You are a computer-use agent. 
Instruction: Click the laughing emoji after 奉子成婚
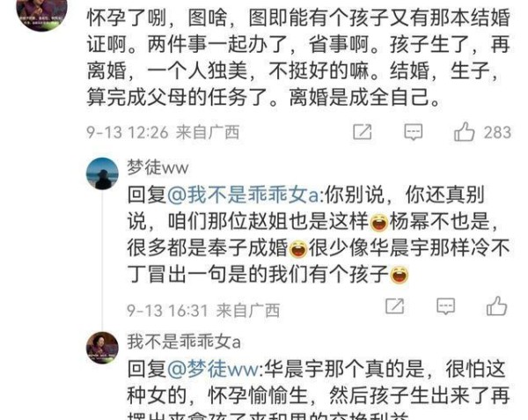click(298, 249)
